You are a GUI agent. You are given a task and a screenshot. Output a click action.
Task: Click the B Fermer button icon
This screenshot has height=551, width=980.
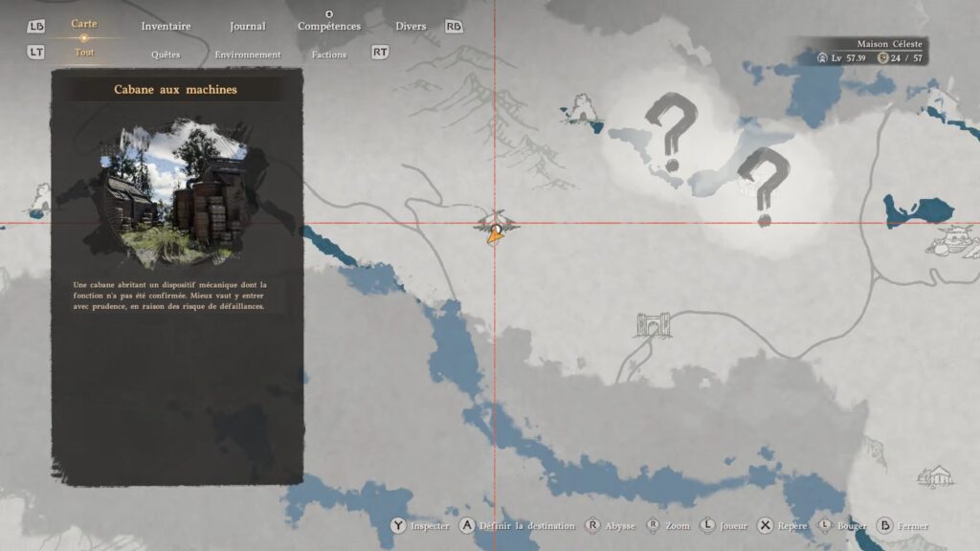(884, 525)
